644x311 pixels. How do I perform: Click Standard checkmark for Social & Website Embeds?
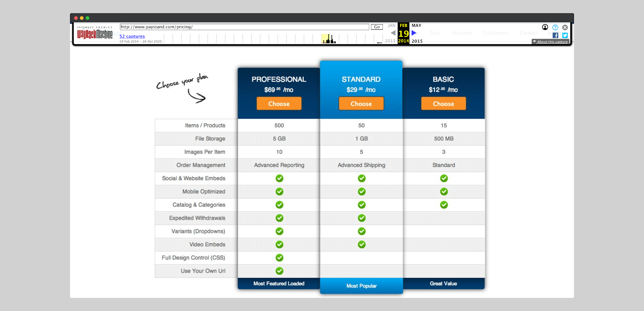pyautogui.click(x=362, y=178)
